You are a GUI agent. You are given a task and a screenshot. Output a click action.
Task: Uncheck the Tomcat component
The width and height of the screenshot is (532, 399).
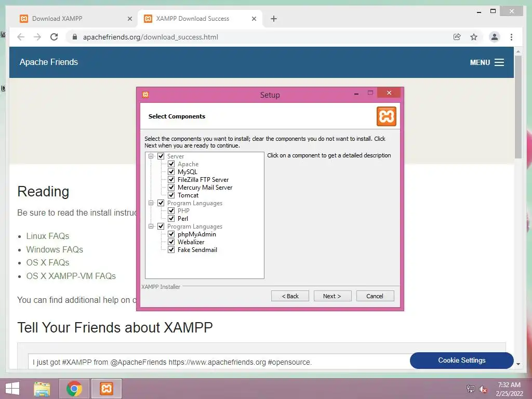coord(171,195)
